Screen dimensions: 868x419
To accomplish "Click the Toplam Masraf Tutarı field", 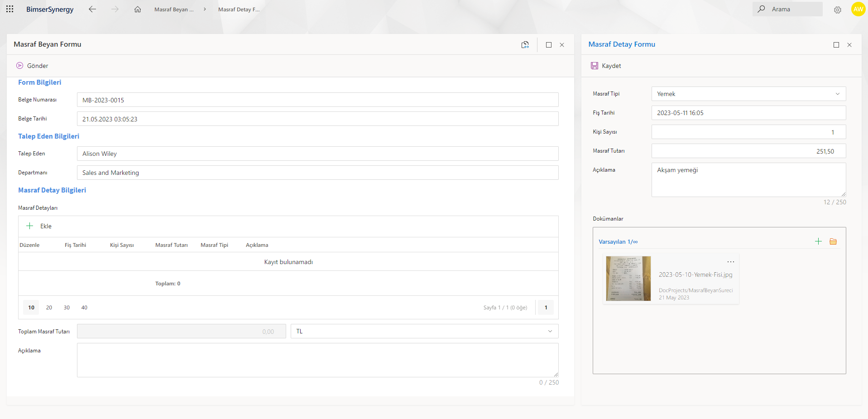I will coord(181,331).
